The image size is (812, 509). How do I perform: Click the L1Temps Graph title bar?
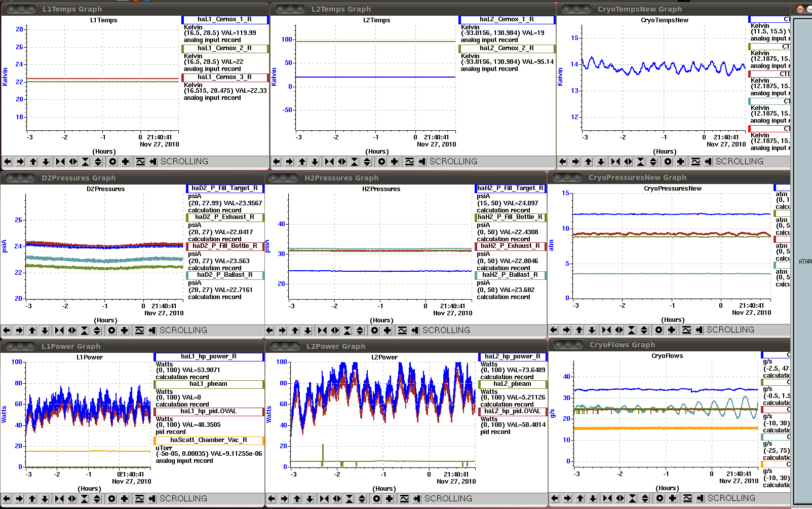[135, 9]
